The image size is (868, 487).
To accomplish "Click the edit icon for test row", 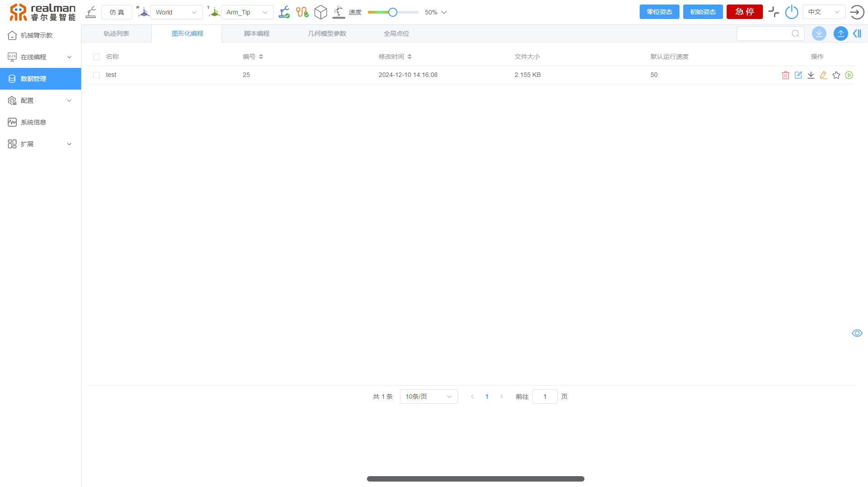I will 798,75.
